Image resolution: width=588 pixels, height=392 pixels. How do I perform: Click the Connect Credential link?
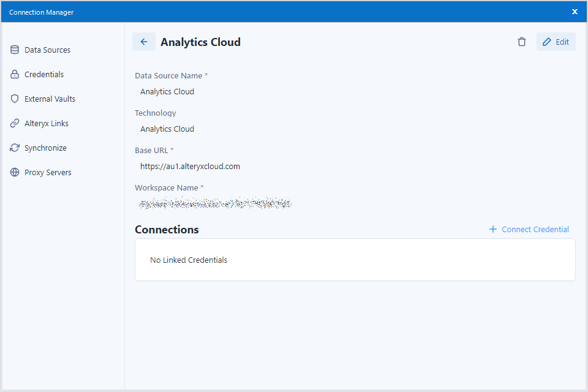click(529, 229)
